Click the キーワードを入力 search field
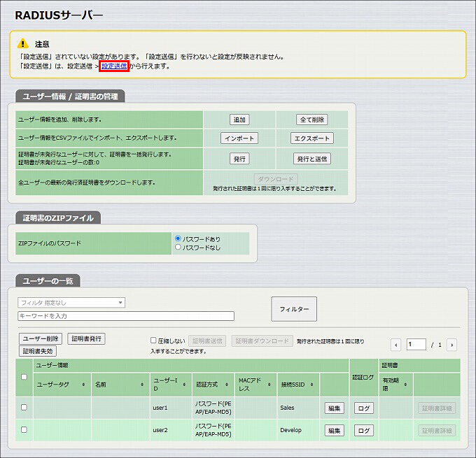 point(126,316)
